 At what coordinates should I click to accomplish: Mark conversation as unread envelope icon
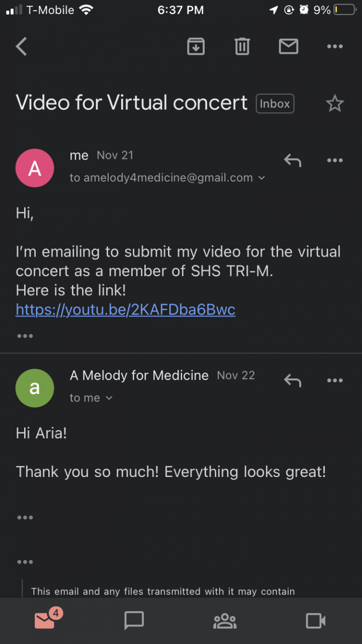pyautogui.click(x=288, y=47)
